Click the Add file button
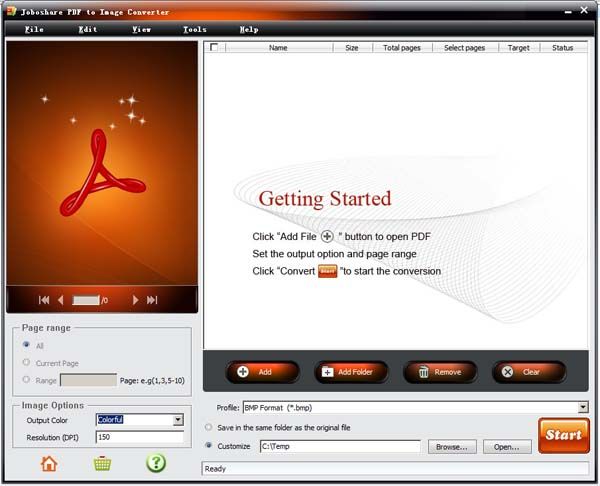The image size is (600, 486). [254, 372]
